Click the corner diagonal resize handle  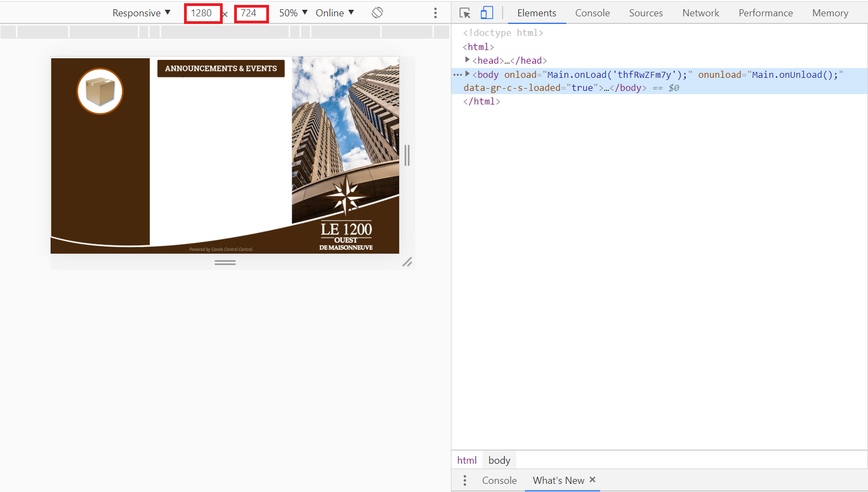pyautogui.click(x=407, y=262)
